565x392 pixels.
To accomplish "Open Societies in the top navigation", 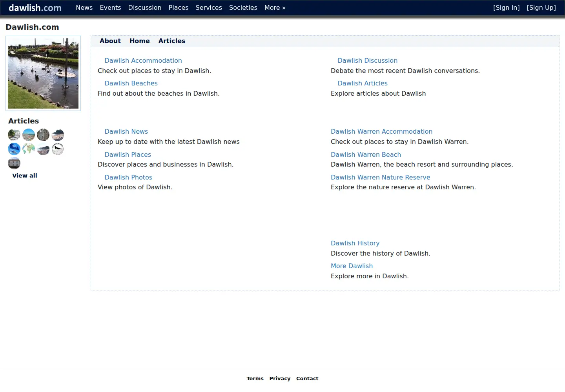I will [x=243, y=7].
